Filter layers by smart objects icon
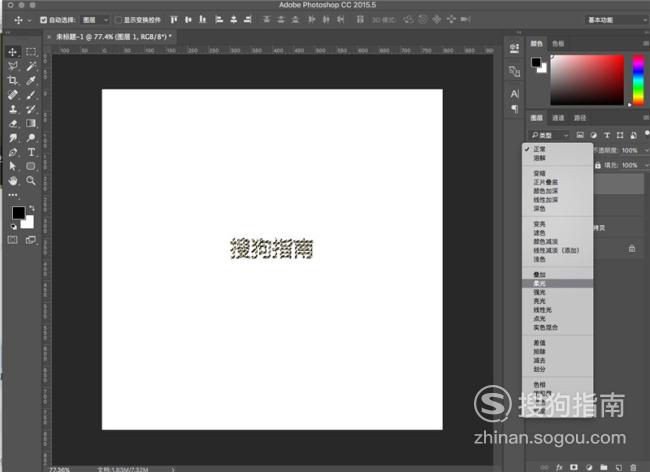 [x=633, y=135]
